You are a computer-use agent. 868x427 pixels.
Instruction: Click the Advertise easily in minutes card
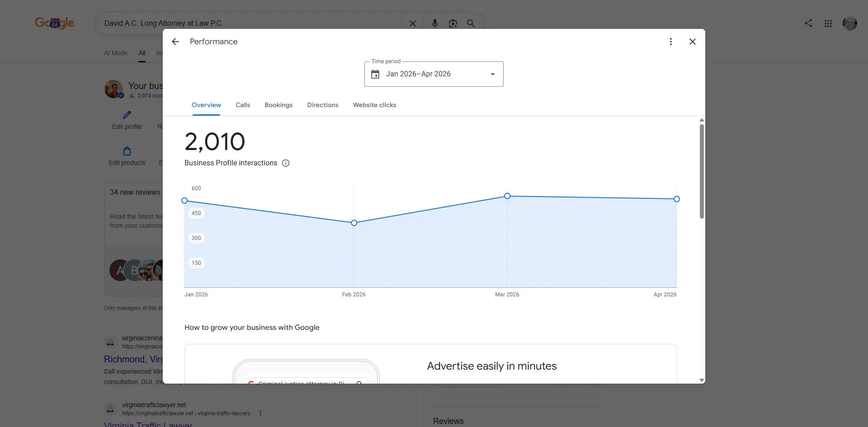[430, 364]
